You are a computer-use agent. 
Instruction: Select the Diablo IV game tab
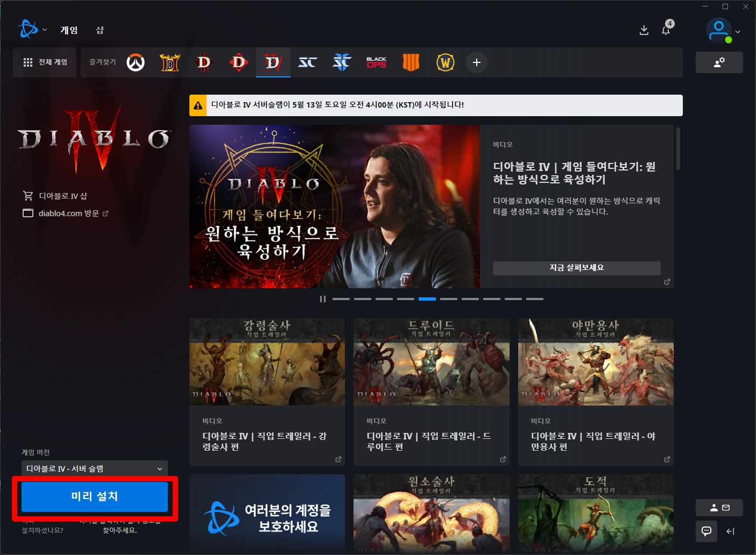tap(273, 62)
